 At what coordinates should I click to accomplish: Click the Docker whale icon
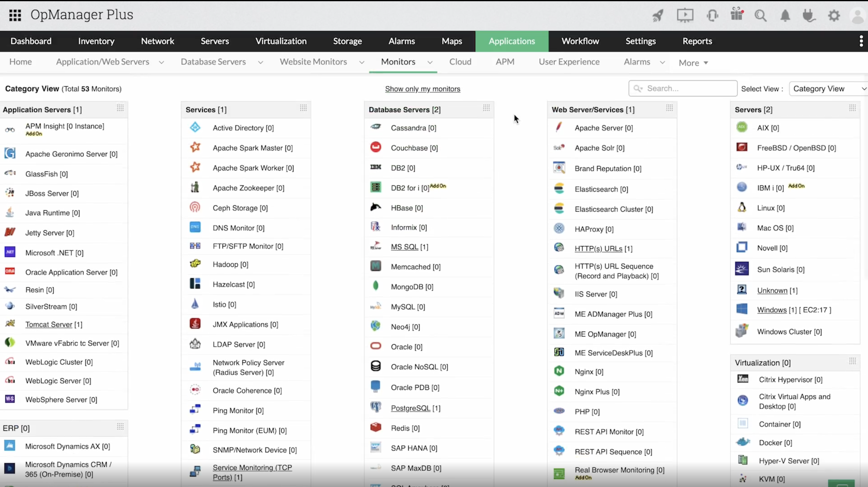pos(743,442)
